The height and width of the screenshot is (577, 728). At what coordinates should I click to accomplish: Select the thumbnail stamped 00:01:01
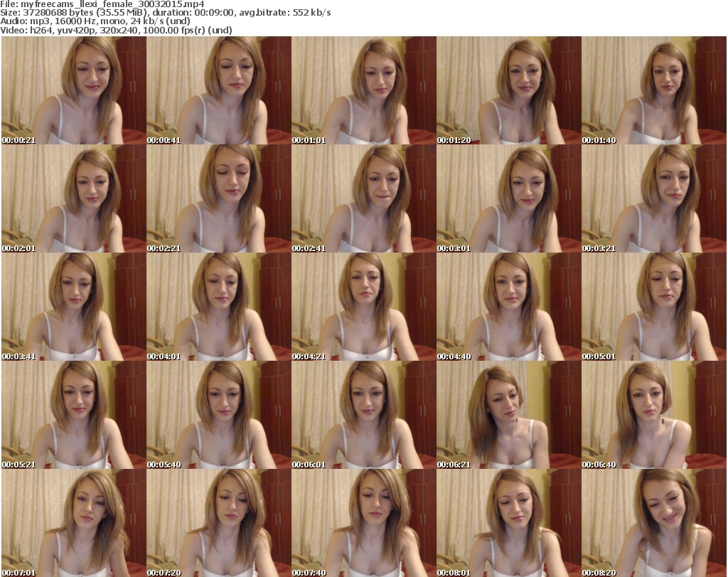click(363, 90)
